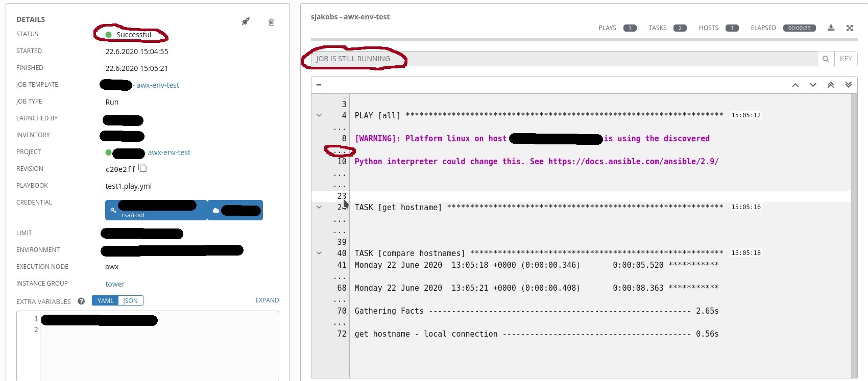Open the tower instance group

coord(115,284)
